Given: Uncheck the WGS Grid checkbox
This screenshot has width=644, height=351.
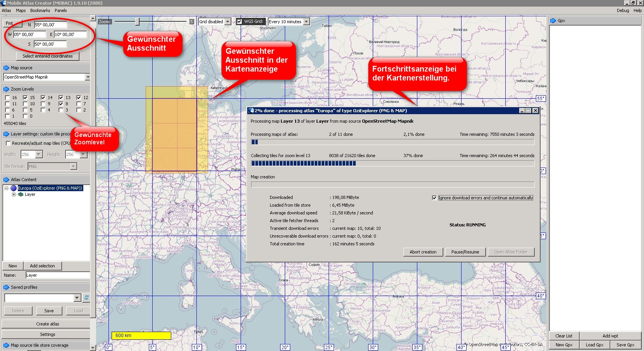Looking at the screenshot, I should pos(239,22).
